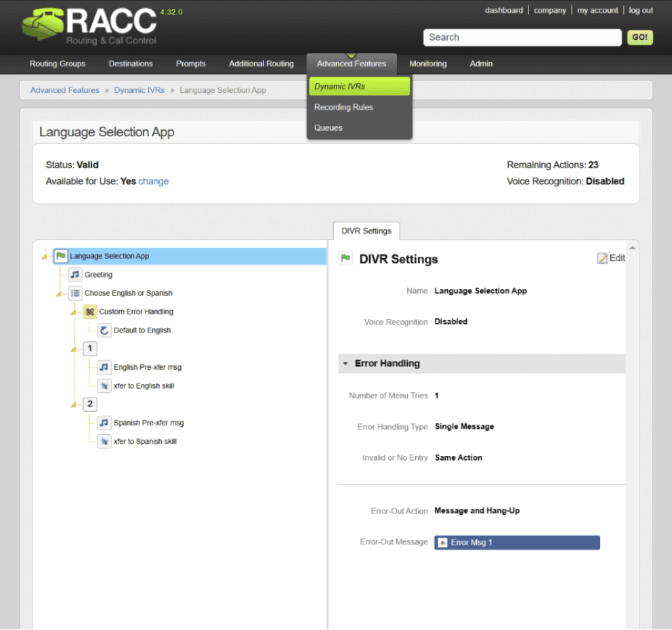Click the 'Voice Recognition: Disabled' status text
Image resolution: width=672 pixels, height=630 pixels.
coord(565,182)
